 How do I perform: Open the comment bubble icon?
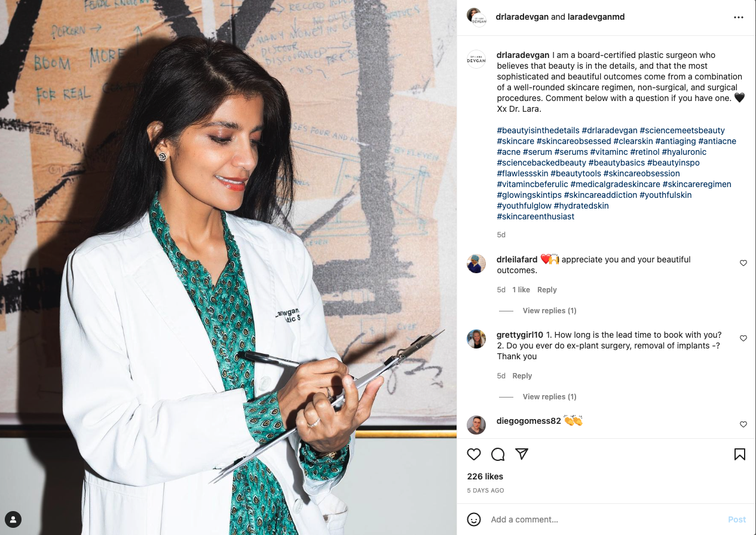click(x=498, y=454)
